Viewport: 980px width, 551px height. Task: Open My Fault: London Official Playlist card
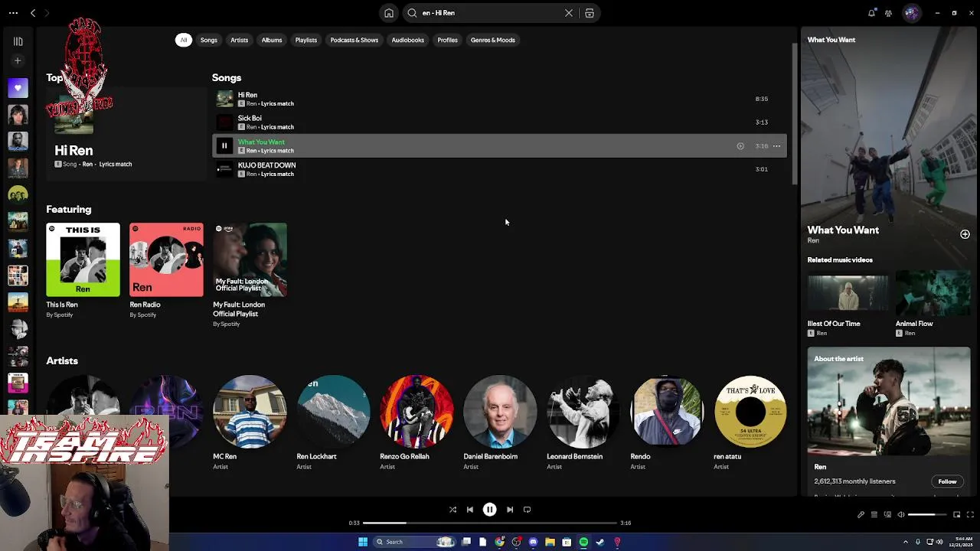tap(250, 274)
